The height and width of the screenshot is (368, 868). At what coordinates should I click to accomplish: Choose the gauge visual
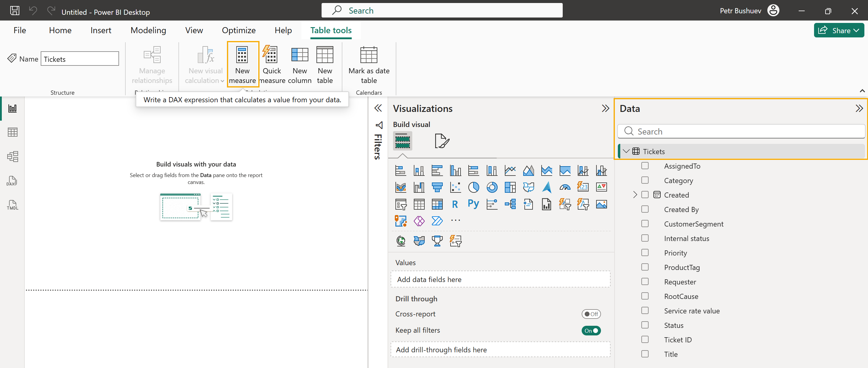click(x=565, y=187)
